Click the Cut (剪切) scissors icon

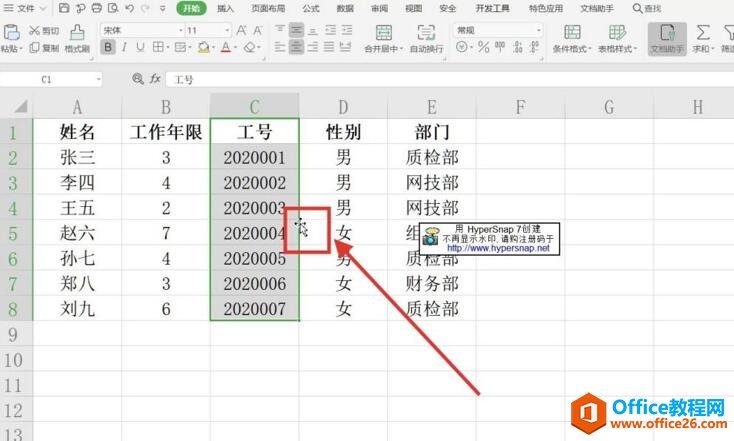(x=34, y=30)
